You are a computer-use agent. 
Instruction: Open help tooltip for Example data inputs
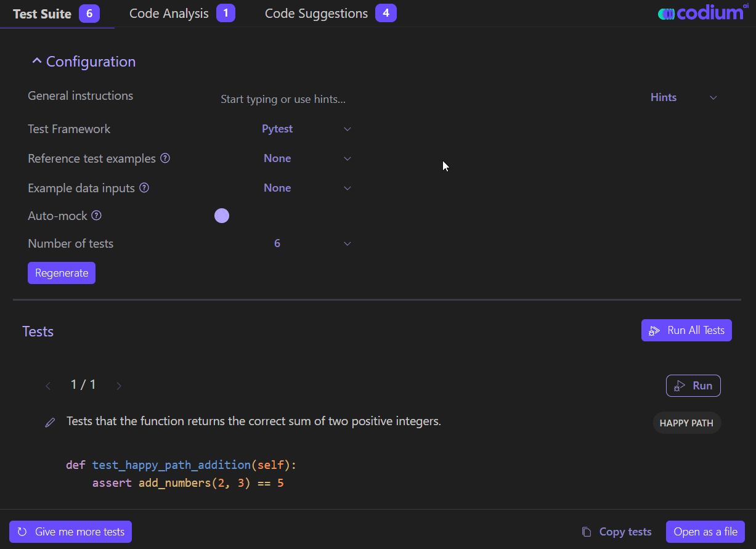pos(144,188)
